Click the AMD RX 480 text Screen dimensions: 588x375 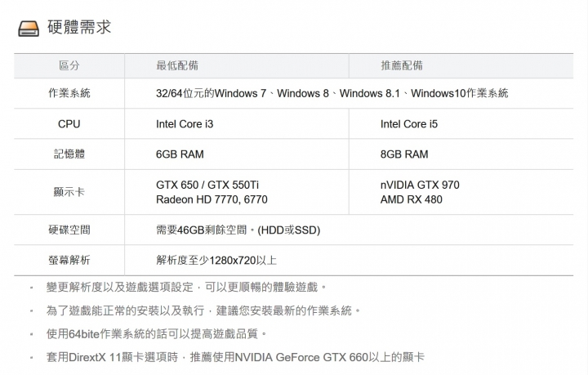pyautogui.click(x=412, y=199)
